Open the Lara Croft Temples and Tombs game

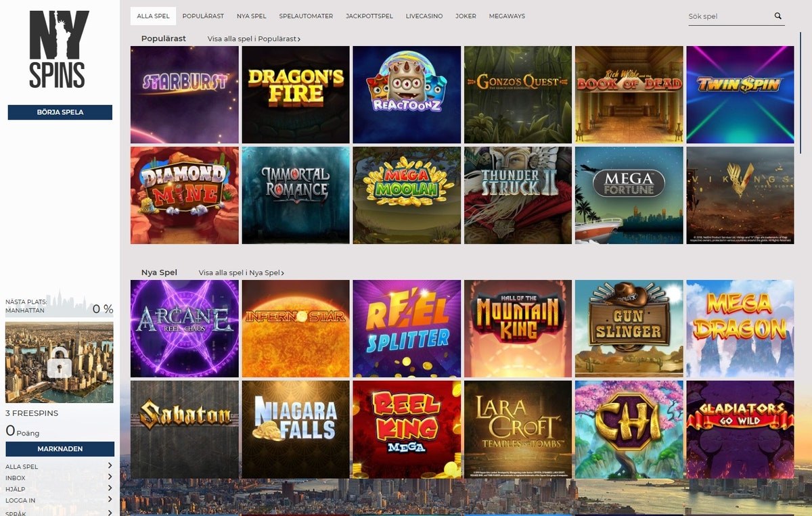click(518, 429)
